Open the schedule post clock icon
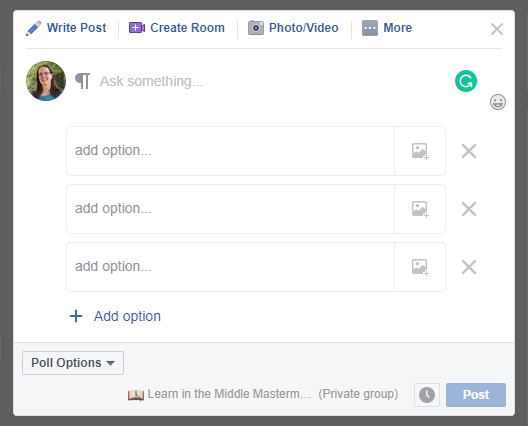The width and height of the screenshot is (528, 426). (x=427, y=395)
